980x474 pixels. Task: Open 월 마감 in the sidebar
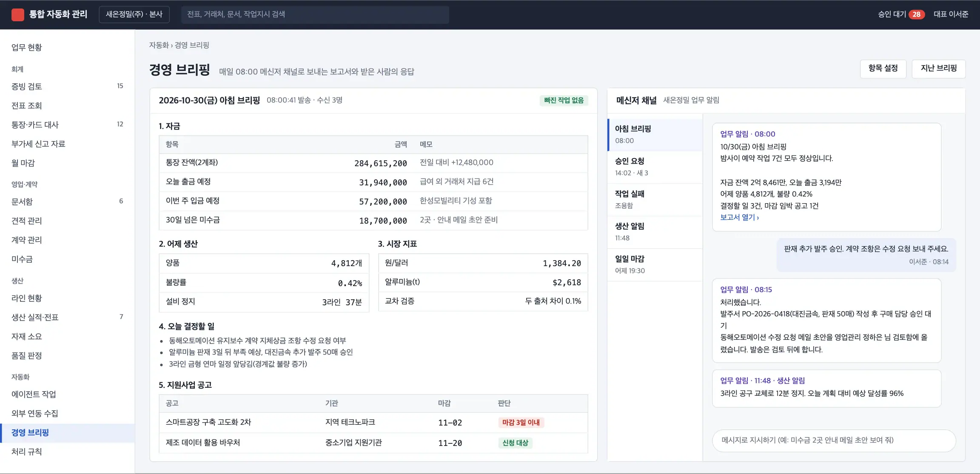[x=67, y=163]
